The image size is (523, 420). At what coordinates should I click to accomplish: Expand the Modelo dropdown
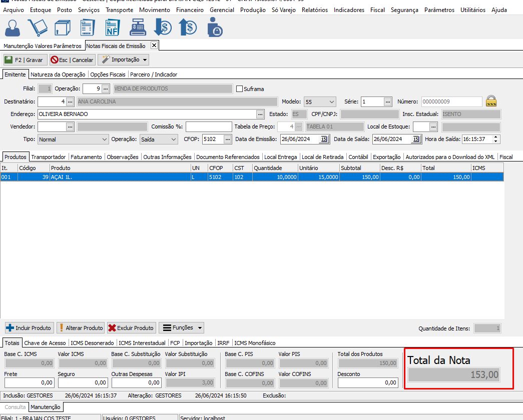330,101
